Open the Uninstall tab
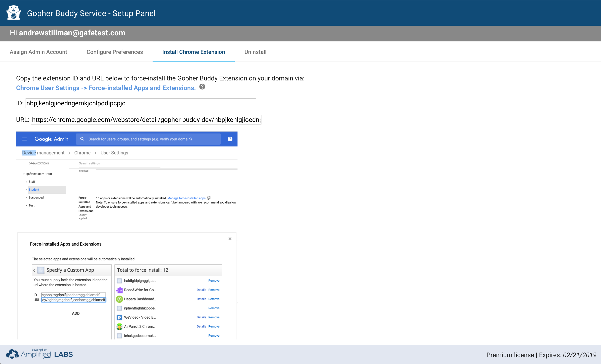601x364 pixels. pos(255,52)
